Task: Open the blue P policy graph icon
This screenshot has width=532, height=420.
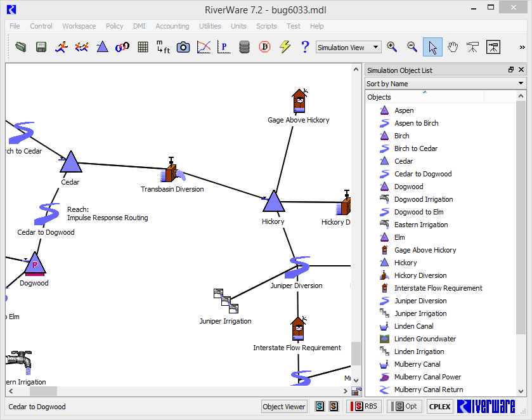Action: click(224, 47)
